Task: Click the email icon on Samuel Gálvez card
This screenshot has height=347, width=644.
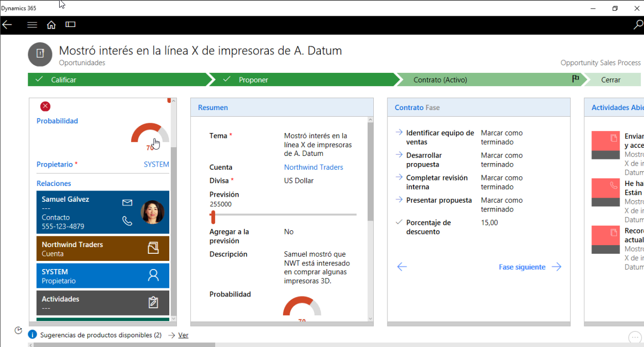Action: pyautogui.click(x=127, y=203)
